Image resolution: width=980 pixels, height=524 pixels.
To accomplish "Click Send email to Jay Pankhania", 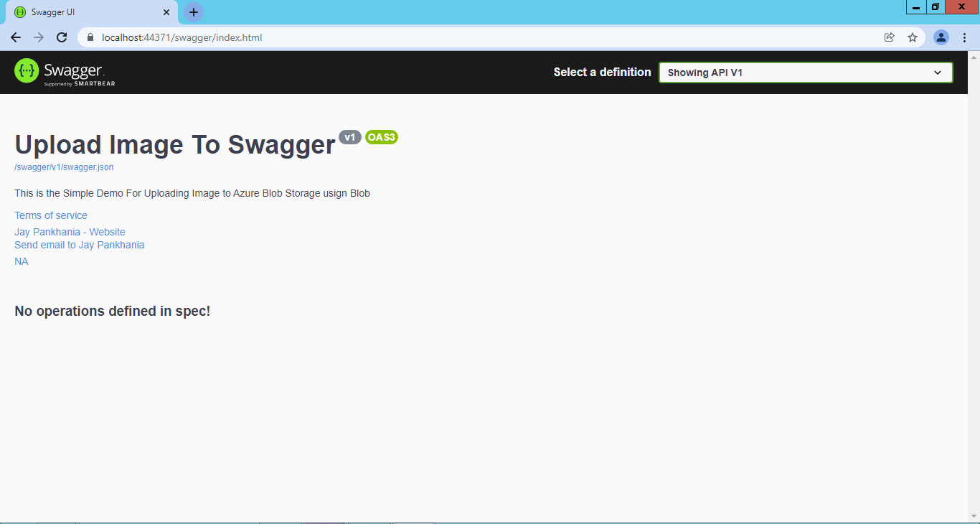I will click(x=80, y=245).
